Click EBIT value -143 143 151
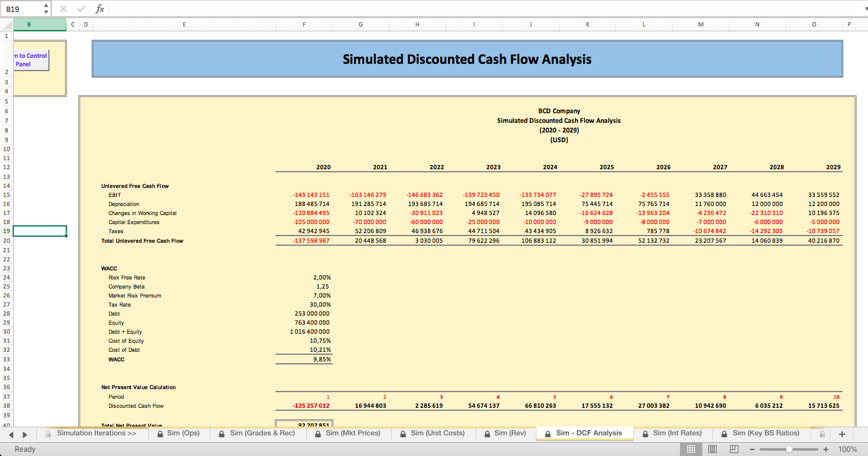 (311, 195)
